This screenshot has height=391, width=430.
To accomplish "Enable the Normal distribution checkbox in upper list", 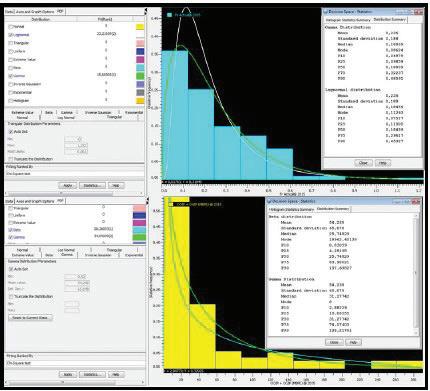I will click(x=11, y=27).
